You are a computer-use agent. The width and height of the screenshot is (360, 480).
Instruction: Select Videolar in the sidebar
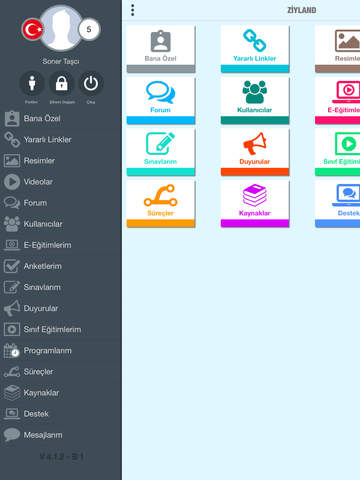pos(61,182)
